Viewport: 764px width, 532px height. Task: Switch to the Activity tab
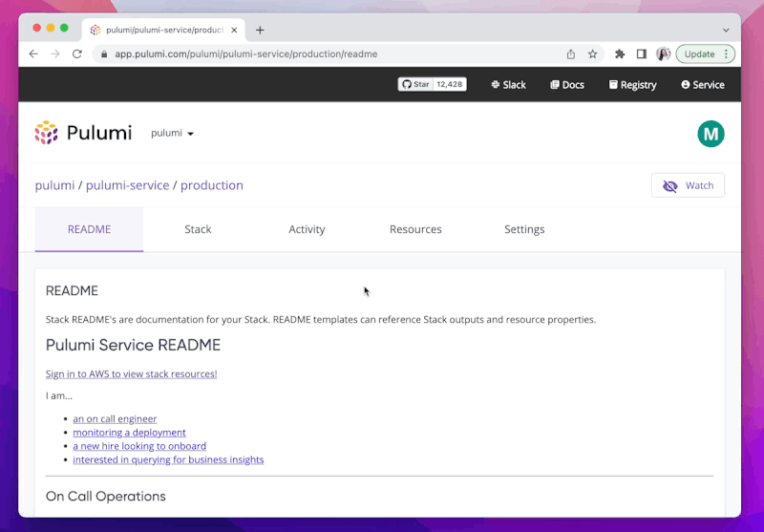tap(307, 229)
